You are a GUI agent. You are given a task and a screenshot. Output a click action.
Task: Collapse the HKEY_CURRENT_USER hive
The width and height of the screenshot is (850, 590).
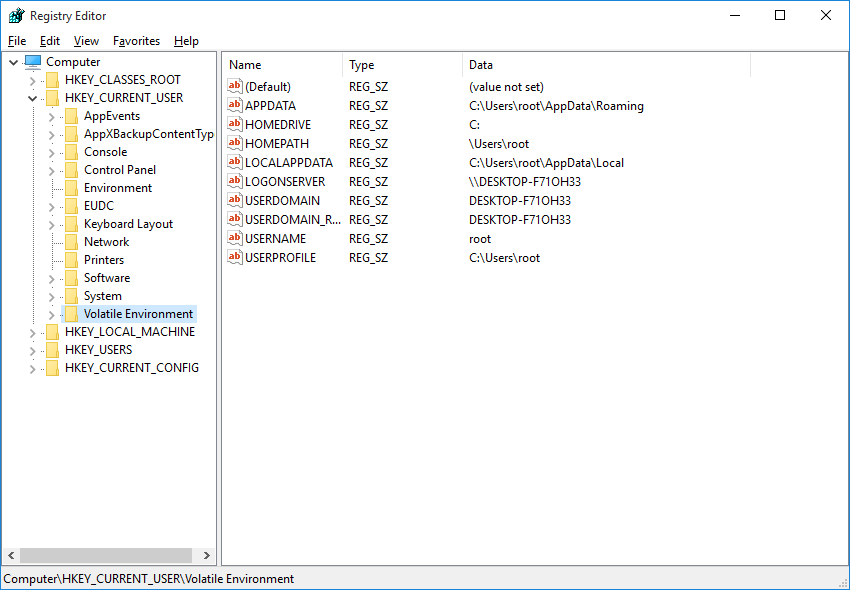tap(33, 99)
